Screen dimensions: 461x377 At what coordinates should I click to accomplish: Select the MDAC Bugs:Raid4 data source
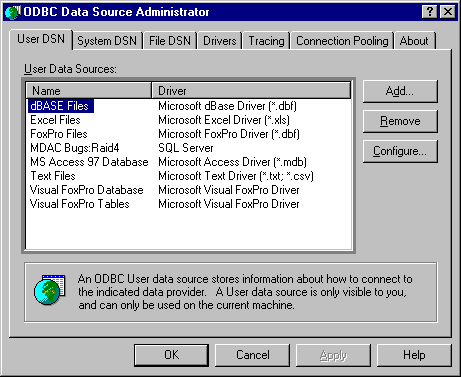(75, 148)
